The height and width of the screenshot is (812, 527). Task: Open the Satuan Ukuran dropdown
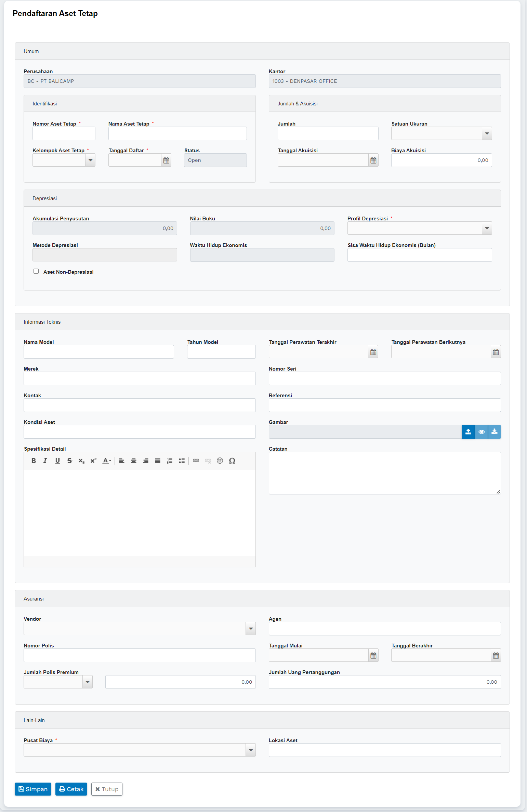487,133
